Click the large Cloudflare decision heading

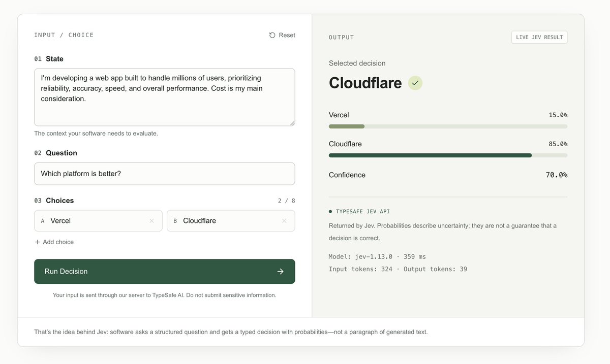pos(365,83)
